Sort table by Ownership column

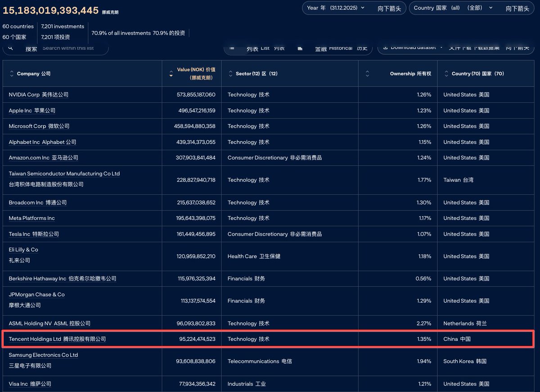click(398, 74)
